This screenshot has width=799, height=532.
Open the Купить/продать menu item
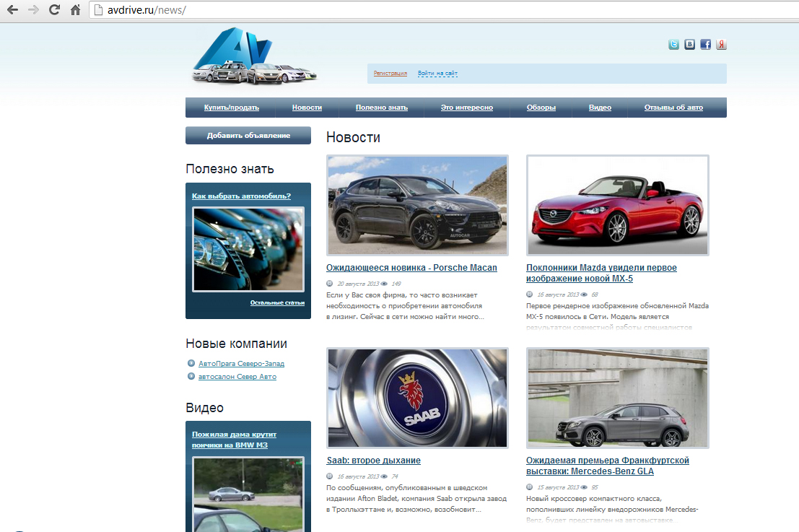[232, 108]
